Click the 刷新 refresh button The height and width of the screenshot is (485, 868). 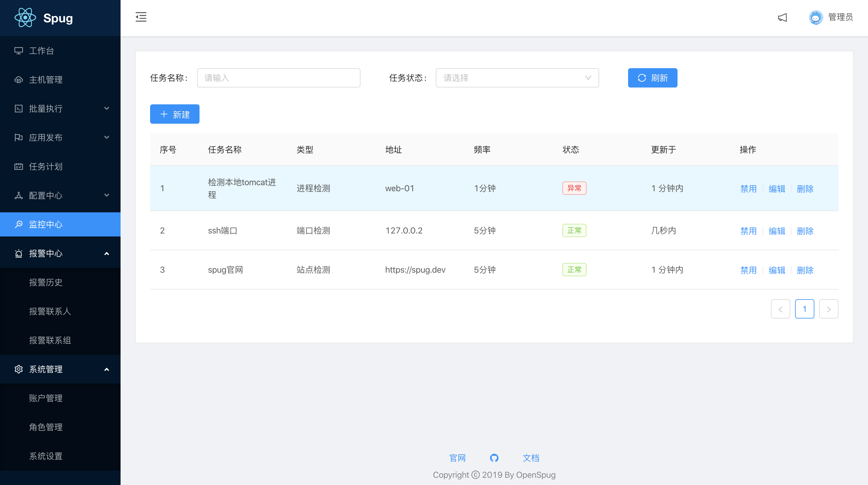coord(652,78)
